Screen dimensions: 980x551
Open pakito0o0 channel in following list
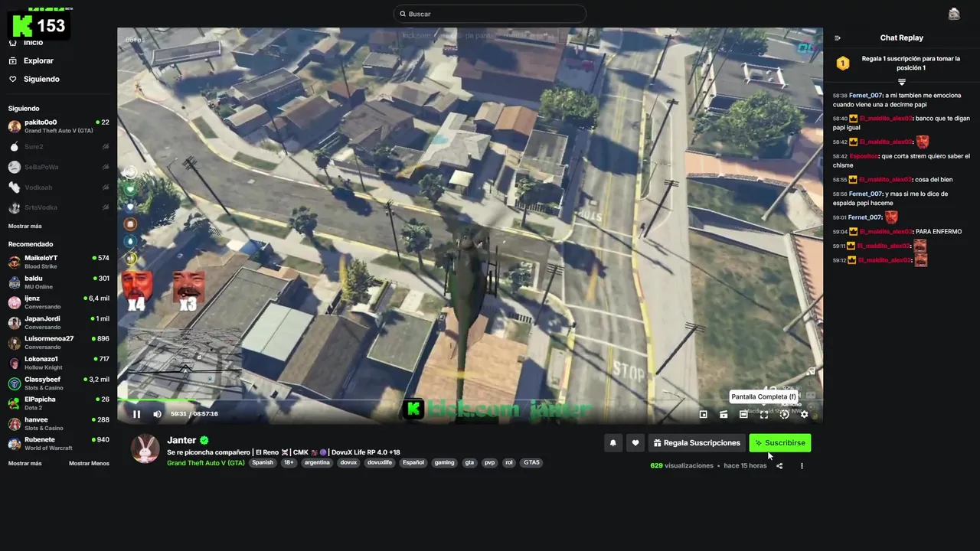[59, 126]
